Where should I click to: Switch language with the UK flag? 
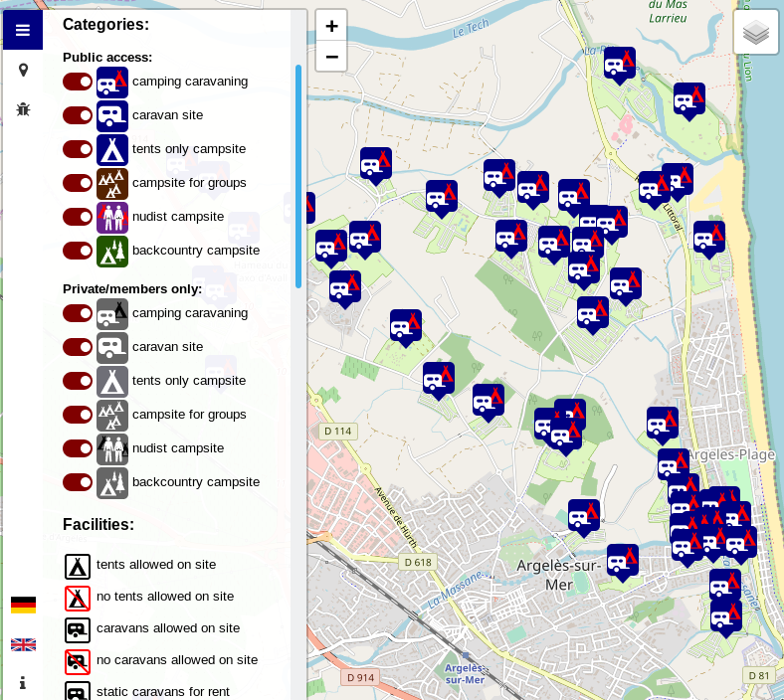click(23, 644)
